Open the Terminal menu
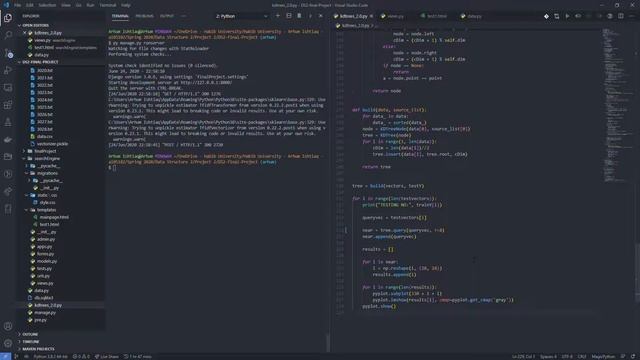This screenshot has width=640, height=360. point(108,5)
